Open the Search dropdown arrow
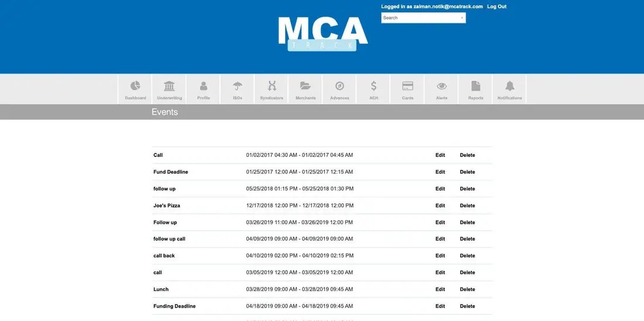Image resolution: width=644 pixels, height=321 pixels. coord(462,18)
